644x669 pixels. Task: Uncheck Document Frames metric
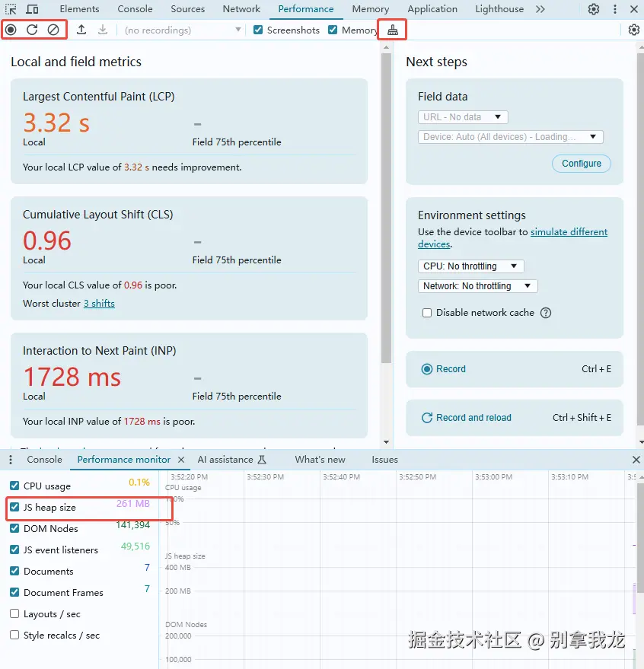(x=14, y=592)
